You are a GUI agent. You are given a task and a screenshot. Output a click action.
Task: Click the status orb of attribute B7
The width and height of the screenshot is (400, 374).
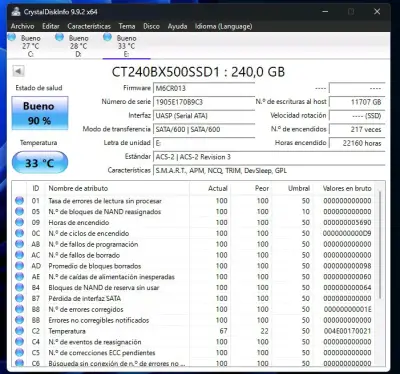point(19,298)
